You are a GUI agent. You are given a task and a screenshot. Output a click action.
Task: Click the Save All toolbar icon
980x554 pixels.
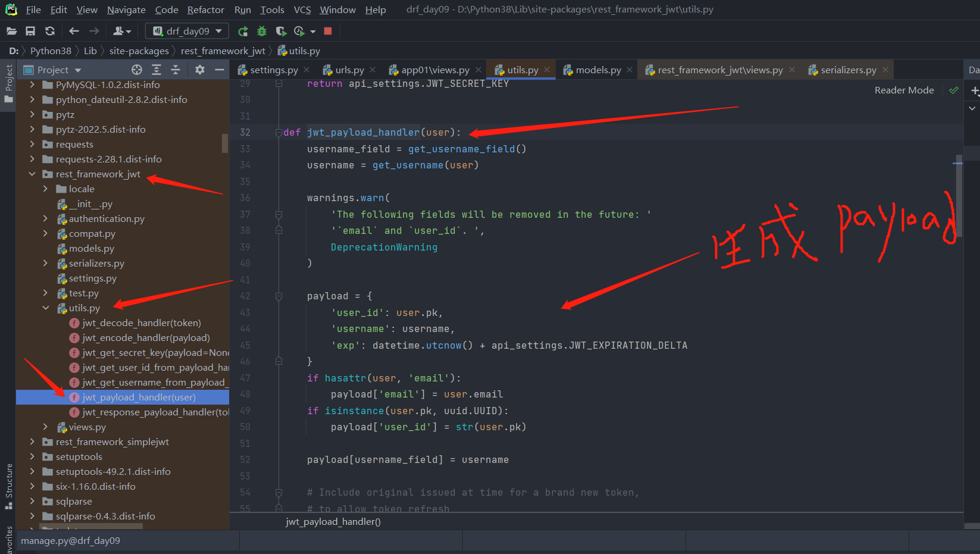30,31
